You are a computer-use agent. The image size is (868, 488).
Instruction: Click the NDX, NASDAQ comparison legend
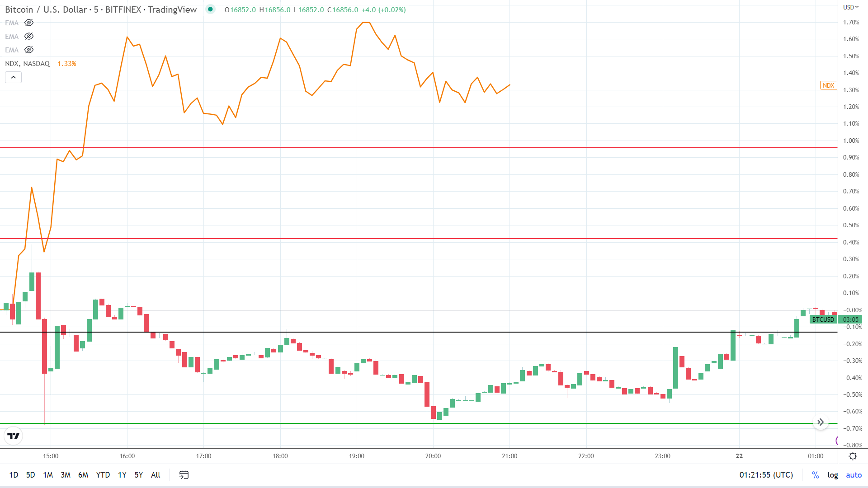point(27,64)
